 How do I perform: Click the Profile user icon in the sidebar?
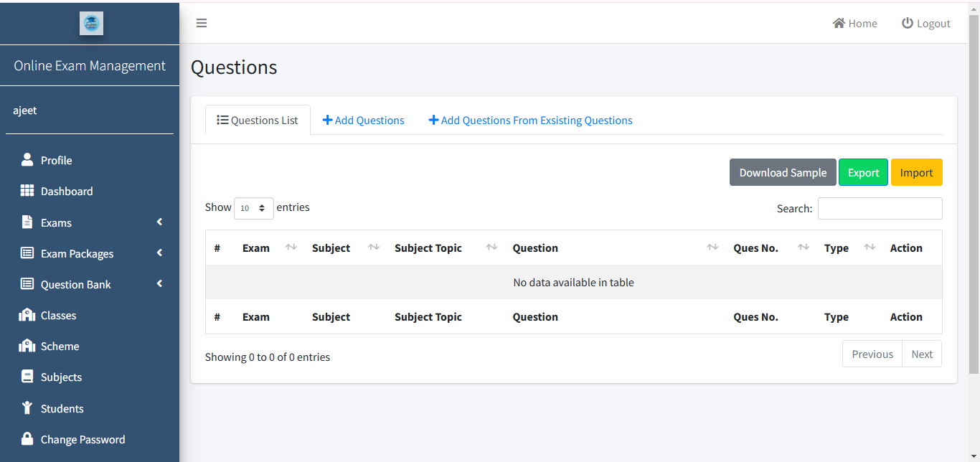click(27, 159)
